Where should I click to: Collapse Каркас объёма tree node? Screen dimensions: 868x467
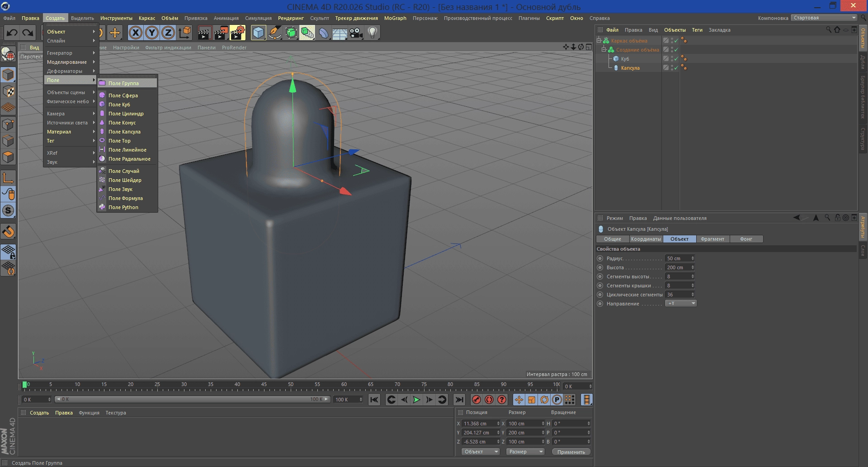click(599, 40)
